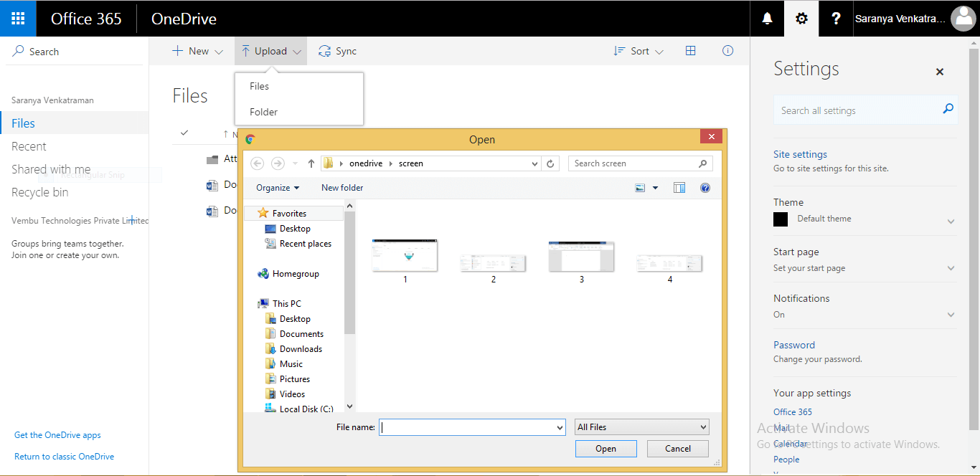Open the information details pane icon
Image resolution: width=980 pixels, height=476 pixels.
[x=727, y=51]
